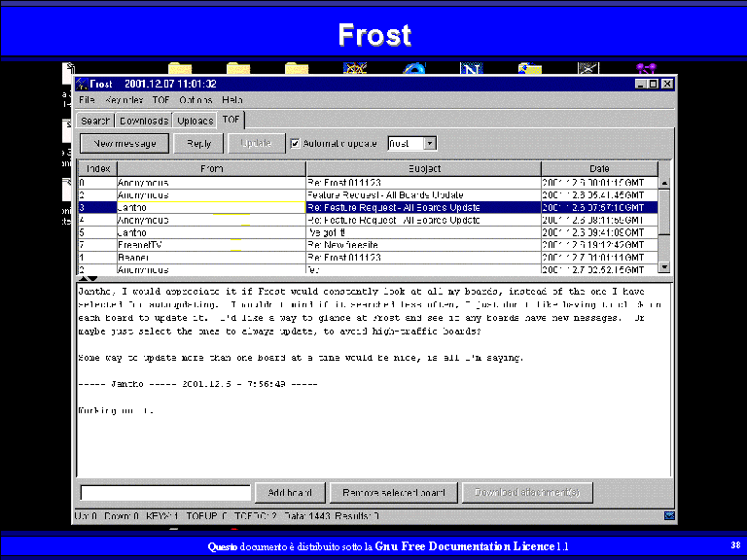This screenshot has width=747, height=560.
Task: Select the 'Feature Request - All Boards Update' message from Anonymous
Action: coord(368,195)
